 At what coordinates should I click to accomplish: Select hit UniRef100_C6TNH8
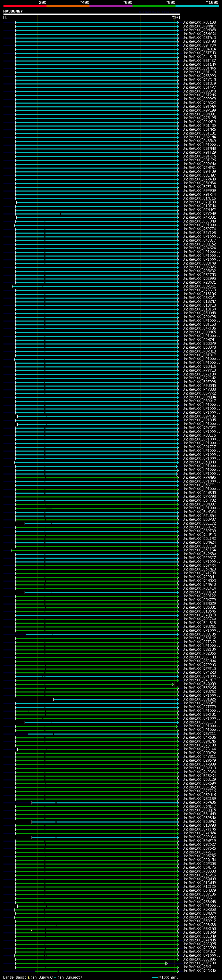click(199, 149)
